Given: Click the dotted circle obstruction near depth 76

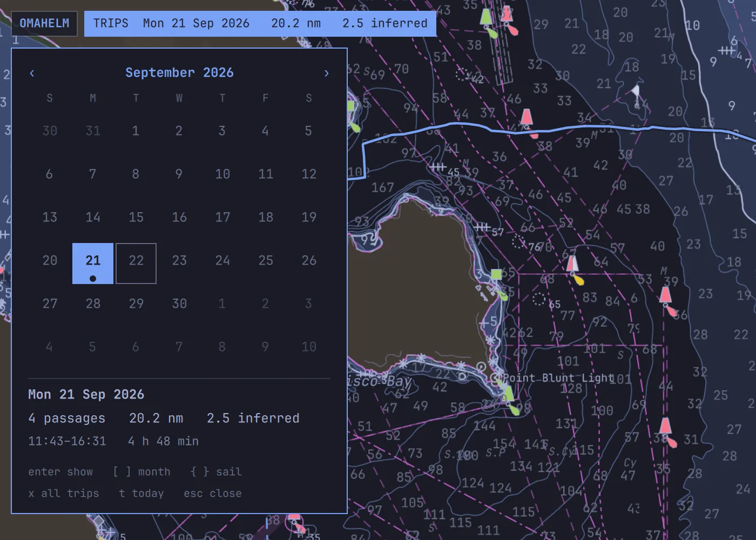Looking at the screenshot, I should click(518, 242).
